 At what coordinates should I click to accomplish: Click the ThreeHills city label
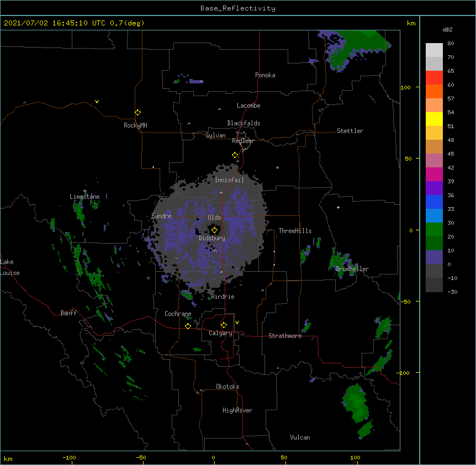(x=295, y=231)
